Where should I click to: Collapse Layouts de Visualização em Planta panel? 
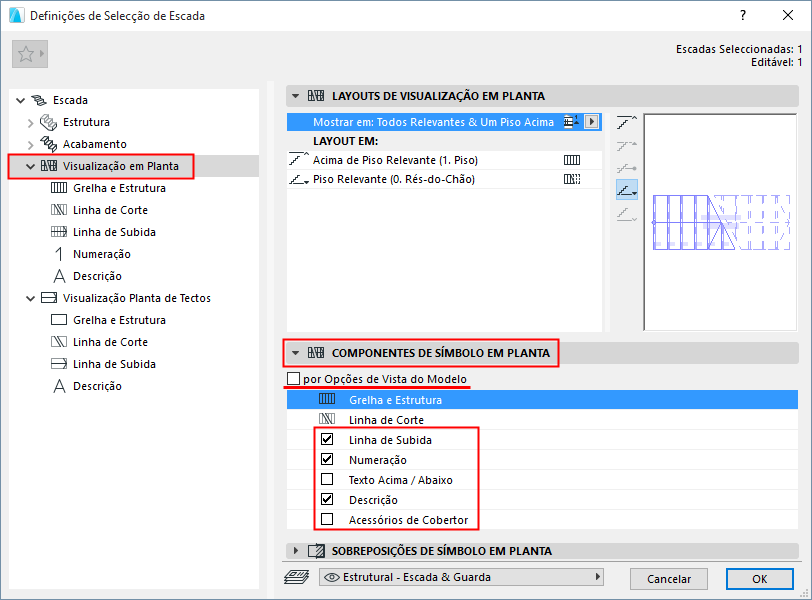click(x=296, y=96)
